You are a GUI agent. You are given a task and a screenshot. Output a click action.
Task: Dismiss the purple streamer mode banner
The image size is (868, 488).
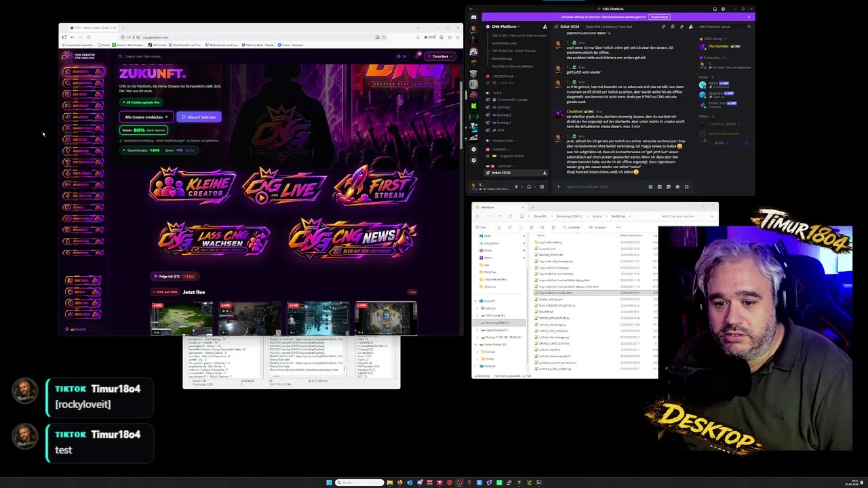pyautogui.click(x=749, y=17)
